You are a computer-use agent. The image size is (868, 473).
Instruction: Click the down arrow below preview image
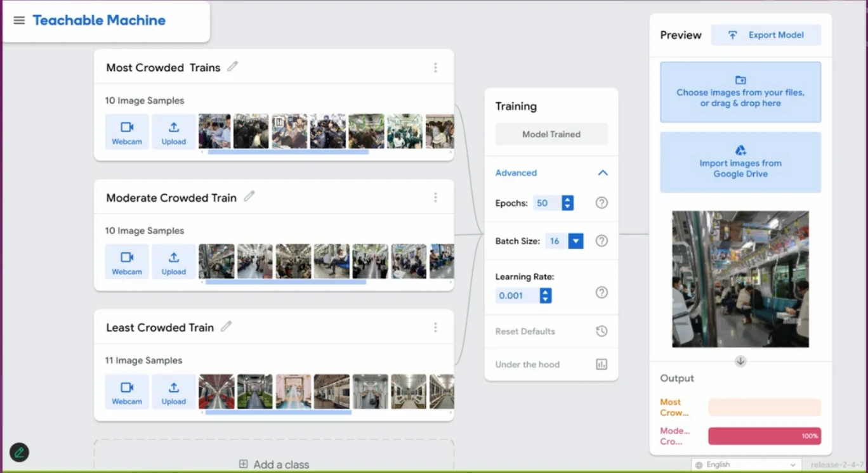[740, 361]
